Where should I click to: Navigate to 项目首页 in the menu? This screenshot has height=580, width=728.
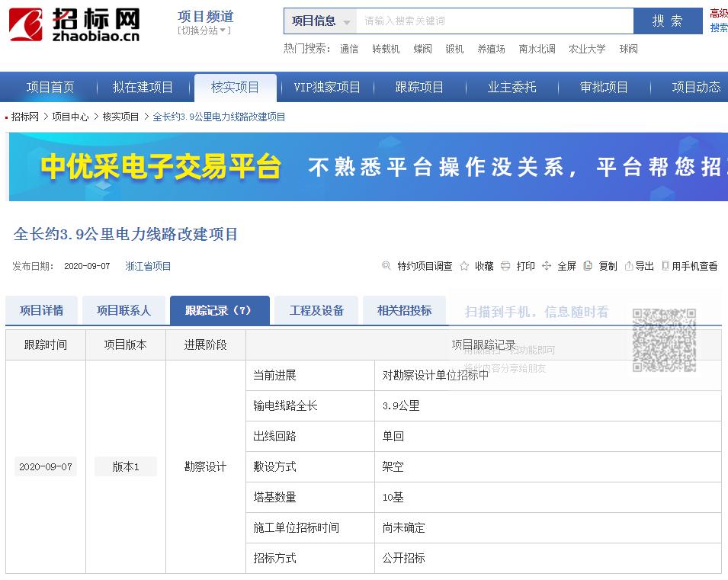pos(50,87)
